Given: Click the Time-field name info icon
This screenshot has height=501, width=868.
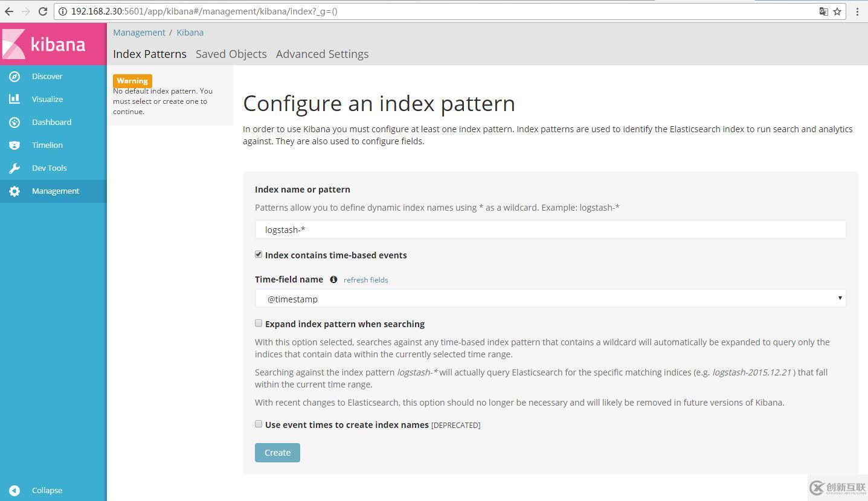Looking at the screenshot, I should pos(333,279).
